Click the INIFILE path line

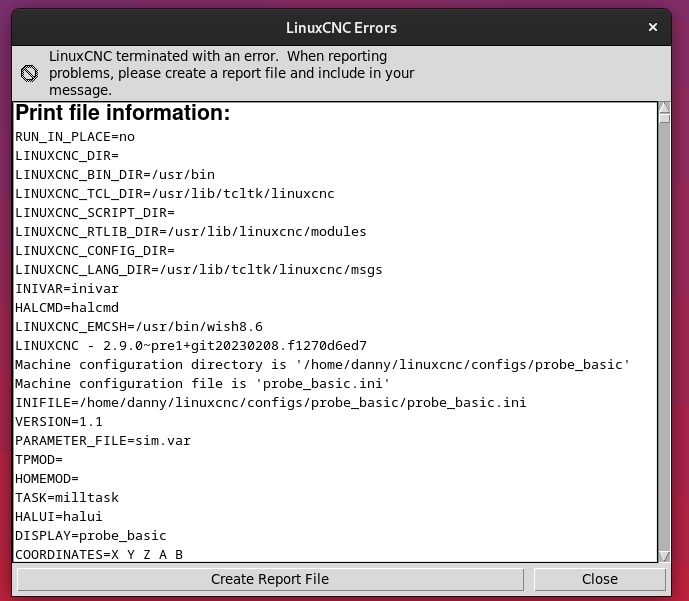coord(271,402)
